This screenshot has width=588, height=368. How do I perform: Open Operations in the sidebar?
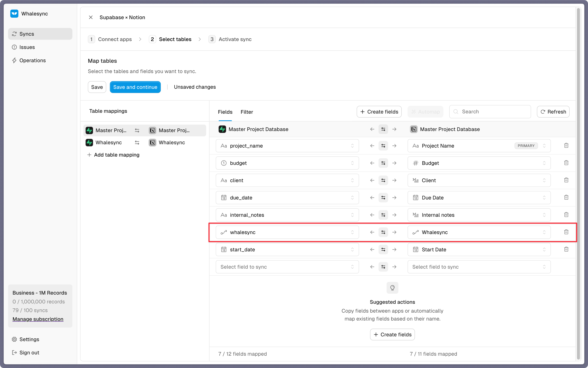tap(40, 60)
